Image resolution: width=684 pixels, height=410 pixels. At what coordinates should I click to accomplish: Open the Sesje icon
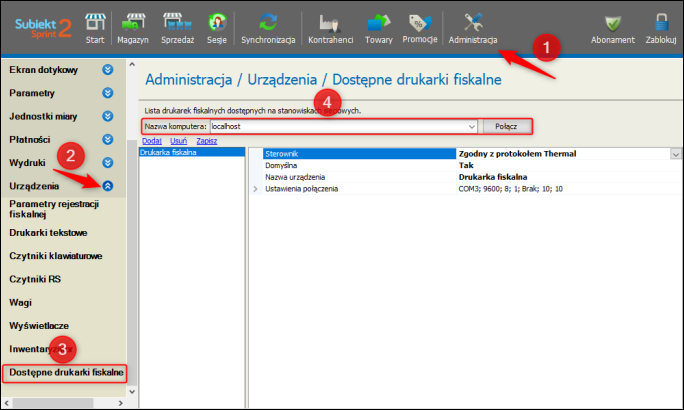click(x=217, y=22)
